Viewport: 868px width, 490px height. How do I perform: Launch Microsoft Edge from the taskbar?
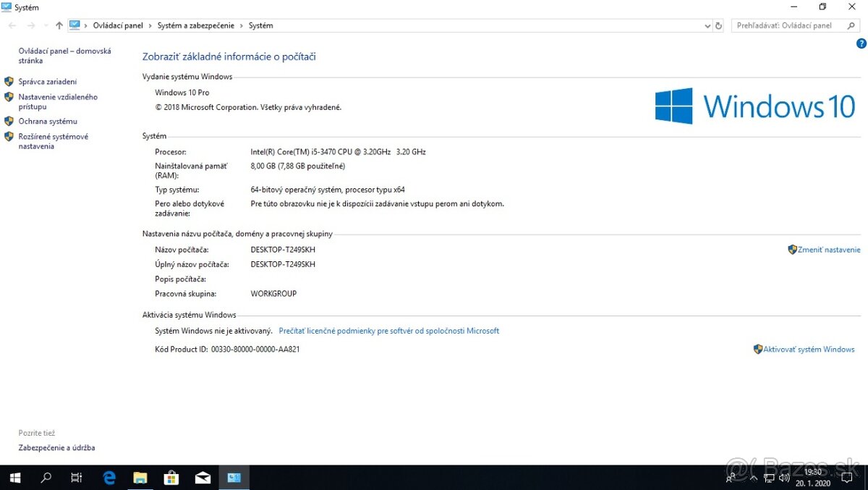109,477
